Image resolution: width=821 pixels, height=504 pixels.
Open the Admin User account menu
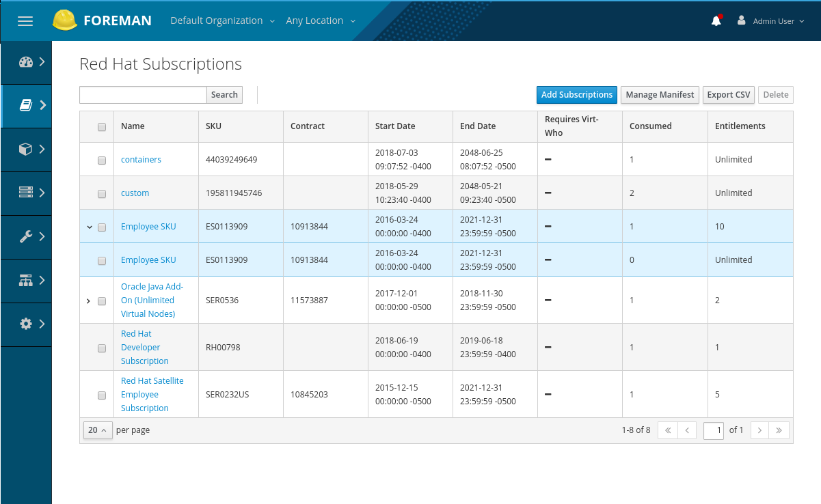pyautogui.click(x=770, y=21)
